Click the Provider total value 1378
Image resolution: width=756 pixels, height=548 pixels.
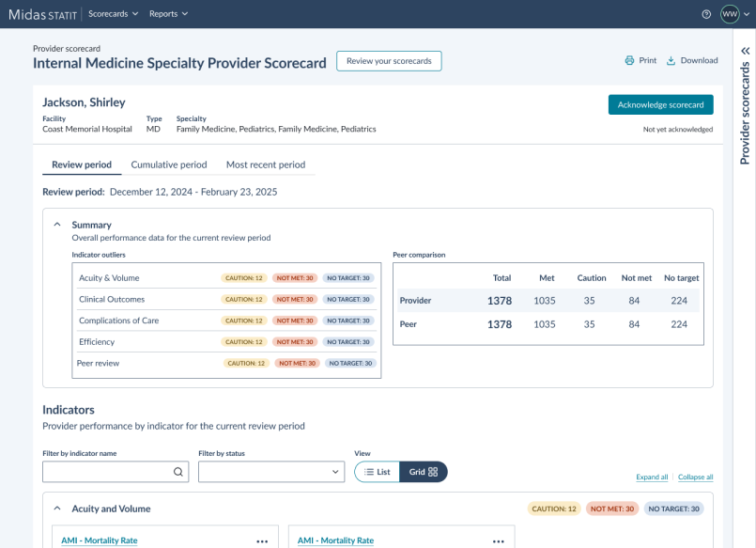pos(500,301)
